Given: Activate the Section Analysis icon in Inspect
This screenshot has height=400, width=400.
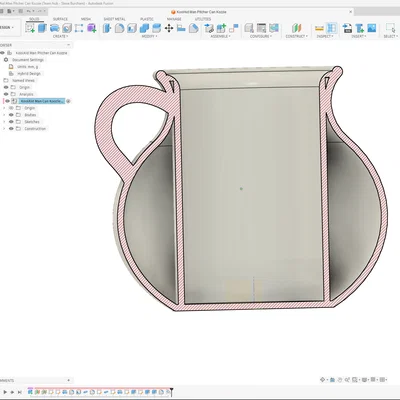Looking at the screenshot, I should [x=331, y=28].
